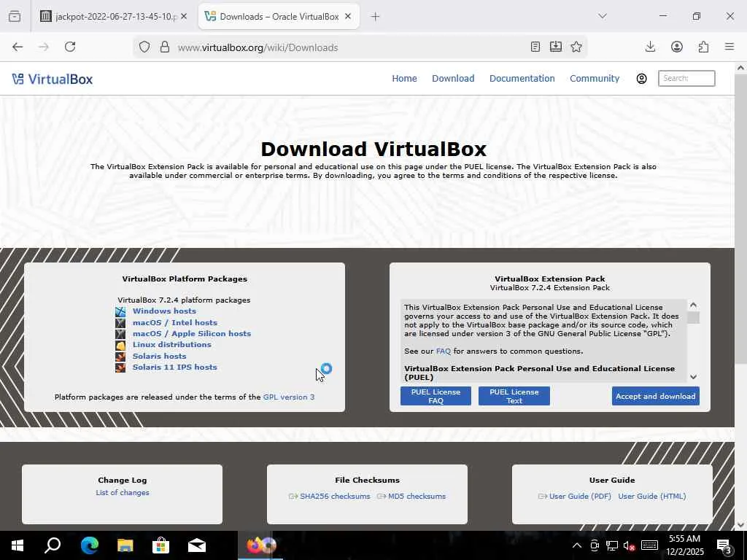This screenshot has height=560, width=747.
Task: Go back using the browser back arrow
Action: pos(18,47)
